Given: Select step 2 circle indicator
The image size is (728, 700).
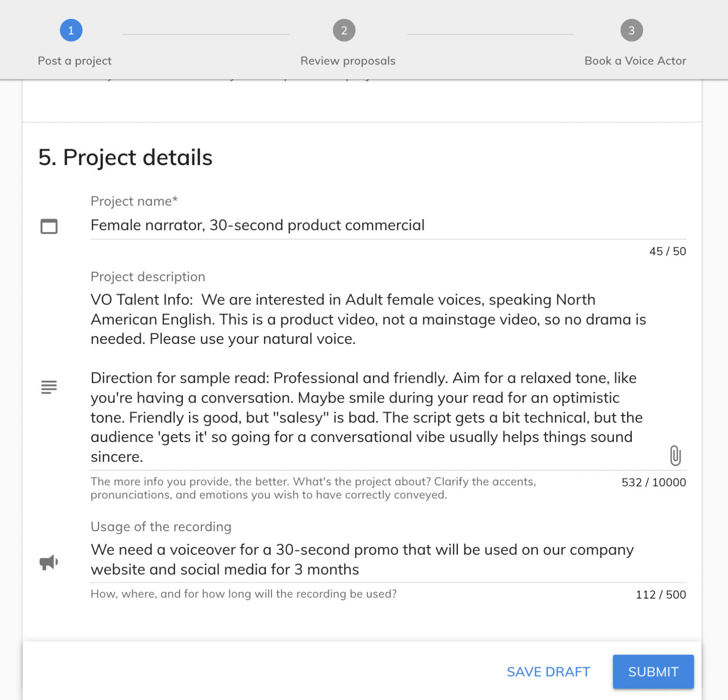Looking at the screenshot, I should click(344, 30).
